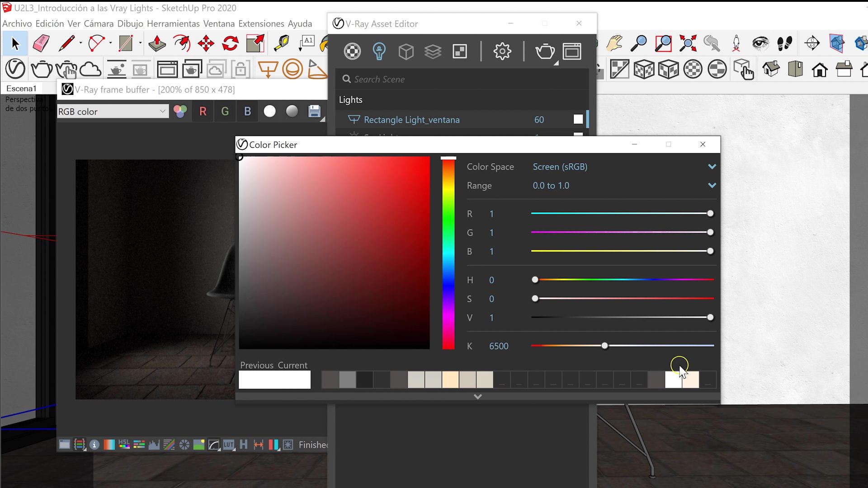Toggle the green channel in frame buffer
Screen dimensions: 868x488
pos(225,112)
